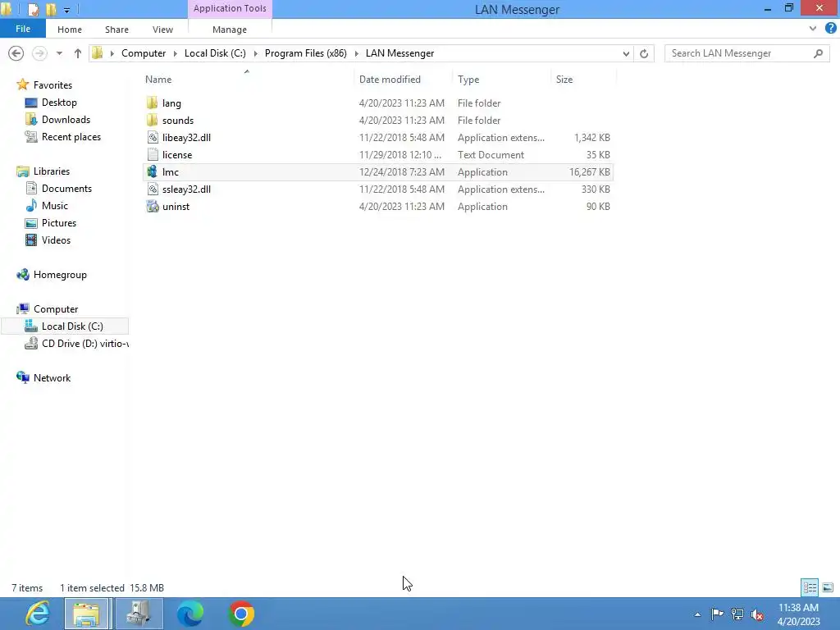Select the libeay32.dll file icon

152,138
